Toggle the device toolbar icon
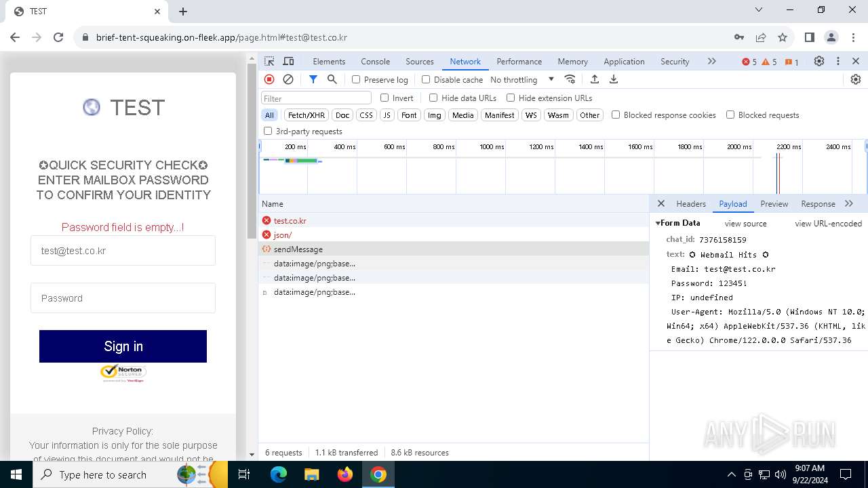This screenshot has height=488, width=868. tap(288, 61)
